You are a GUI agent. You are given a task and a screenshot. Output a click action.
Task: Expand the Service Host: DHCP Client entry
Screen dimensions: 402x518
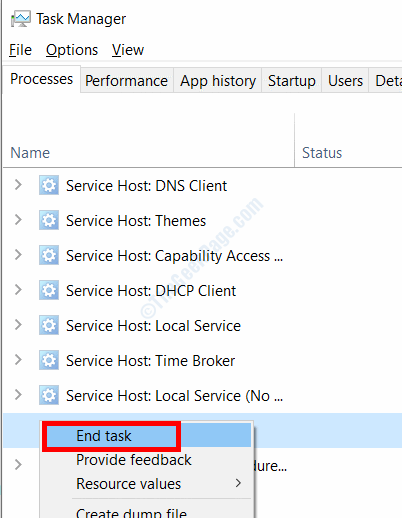point(18,289)
